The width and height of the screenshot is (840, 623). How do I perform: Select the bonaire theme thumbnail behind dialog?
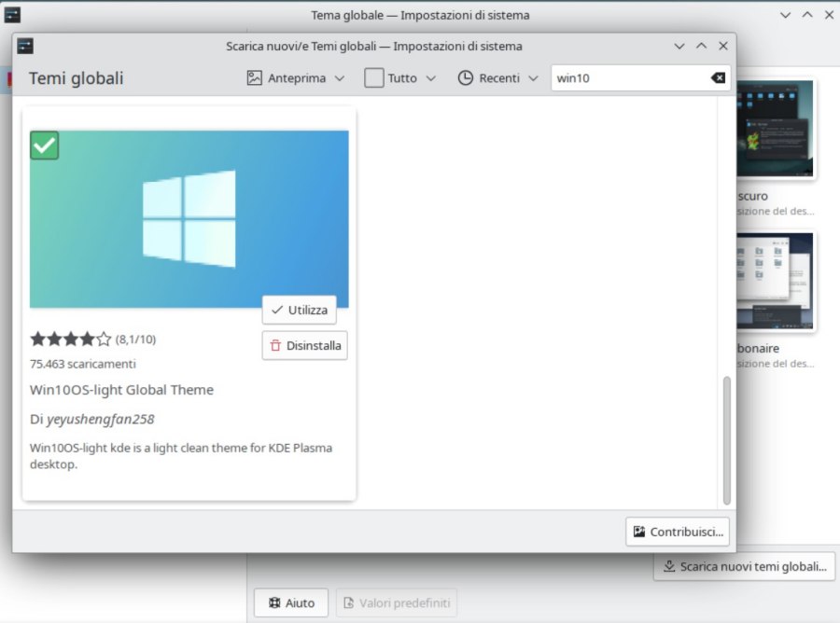point(775,281)
